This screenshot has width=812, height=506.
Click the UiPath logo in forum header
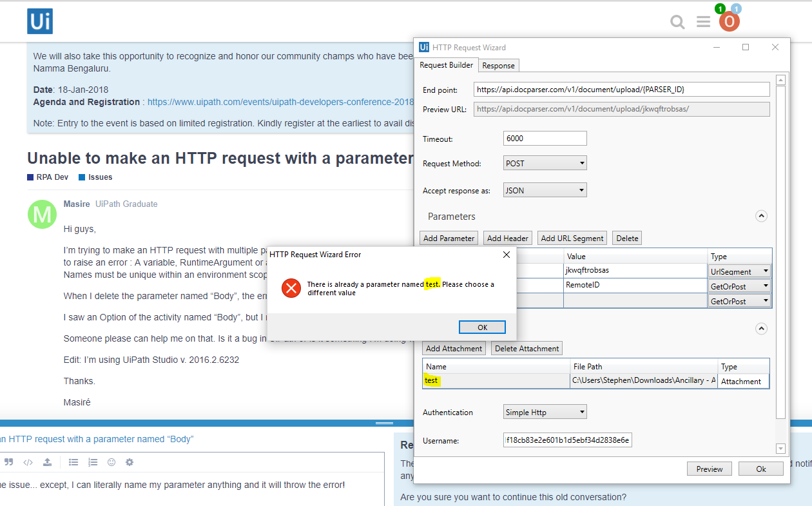point(40,21)
